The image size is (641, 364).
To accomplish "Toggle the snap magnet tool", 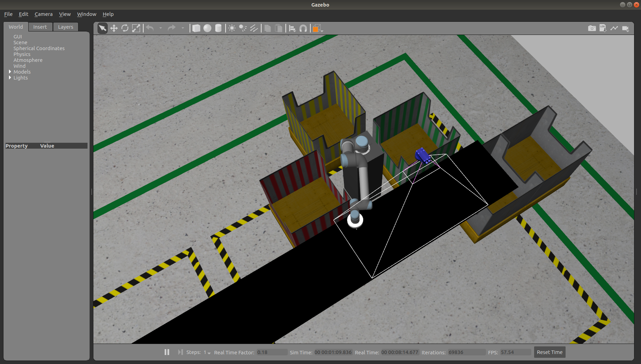I will (303, 28).
